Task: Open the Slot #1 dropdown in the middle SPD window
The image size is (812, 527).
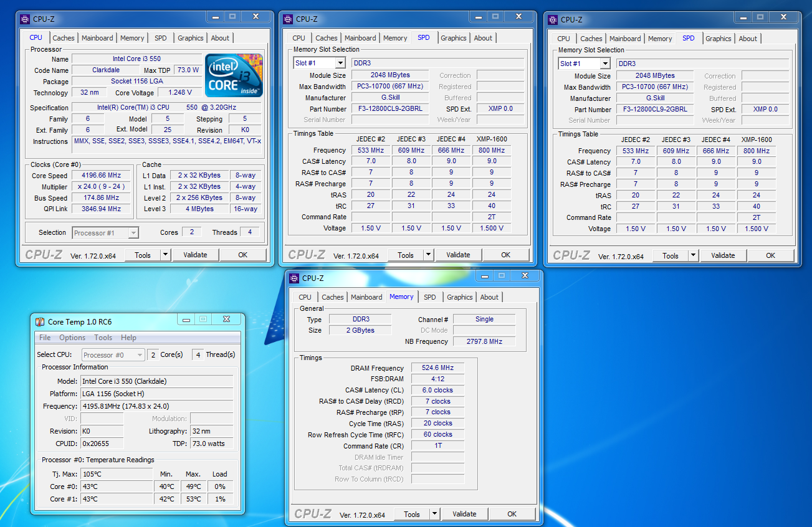Action: point(340,63)
